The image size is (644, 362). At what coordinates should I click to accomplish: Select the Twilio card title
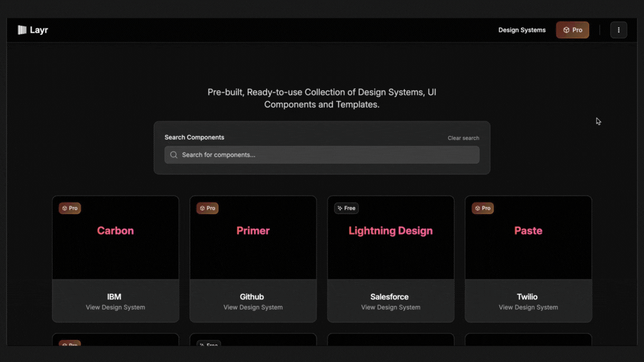(x=527, y=297)
